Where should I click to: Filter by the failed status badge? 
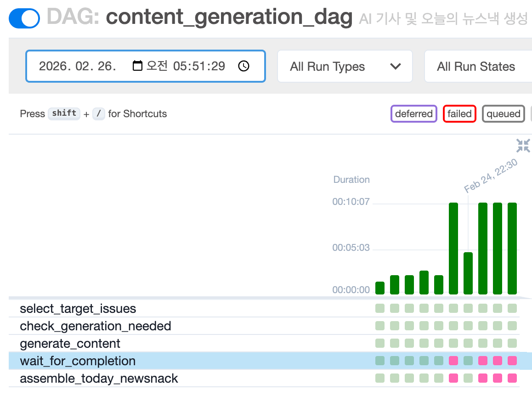point(459,114)
